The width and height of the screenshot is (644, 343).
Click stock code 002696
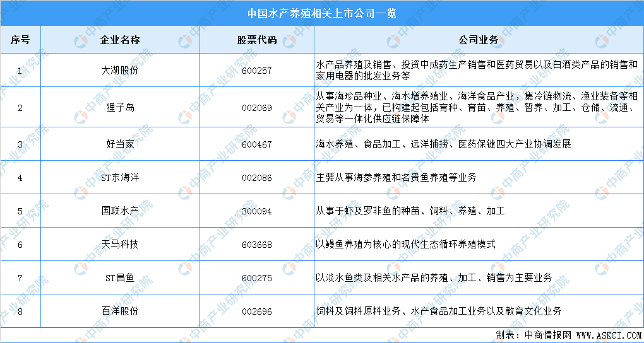[257, 311]
